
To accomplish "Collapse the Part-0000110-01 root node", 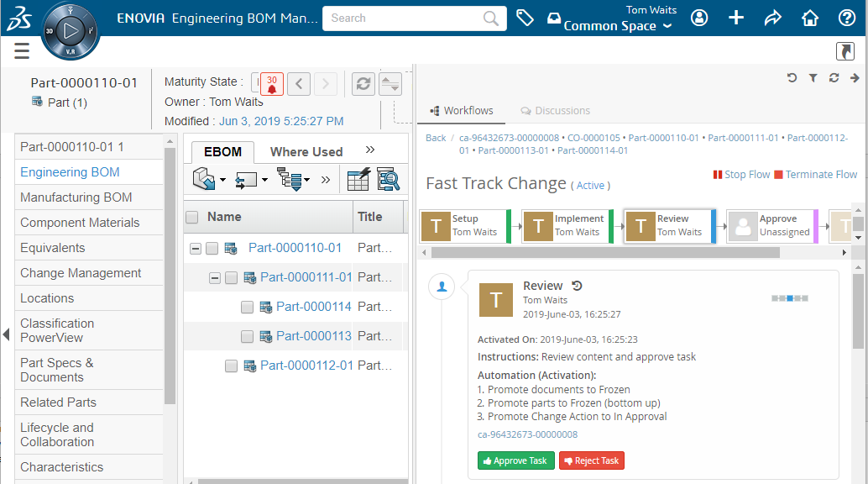I will click(x=196, y=249).
